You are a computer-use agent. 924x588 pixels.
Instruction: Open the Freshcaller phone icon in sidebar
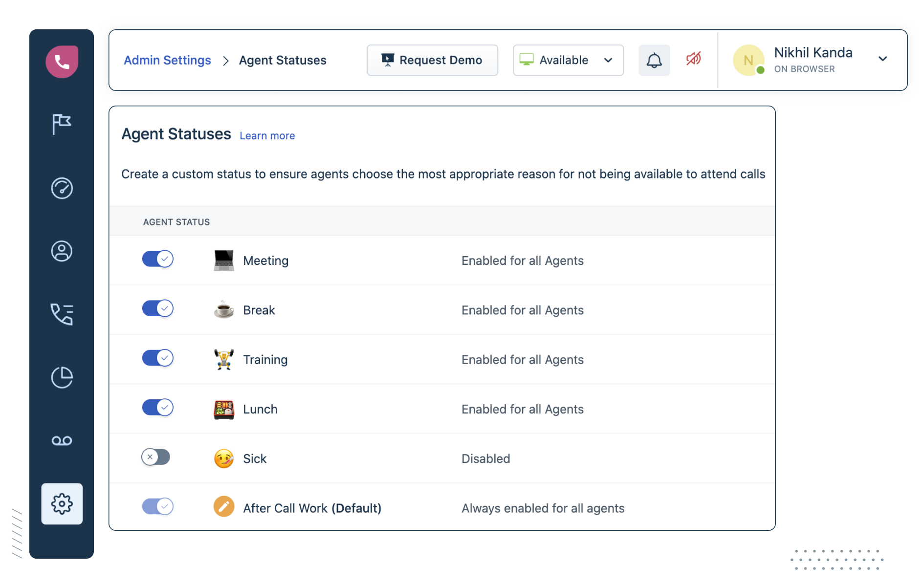[x=62, y=61]
